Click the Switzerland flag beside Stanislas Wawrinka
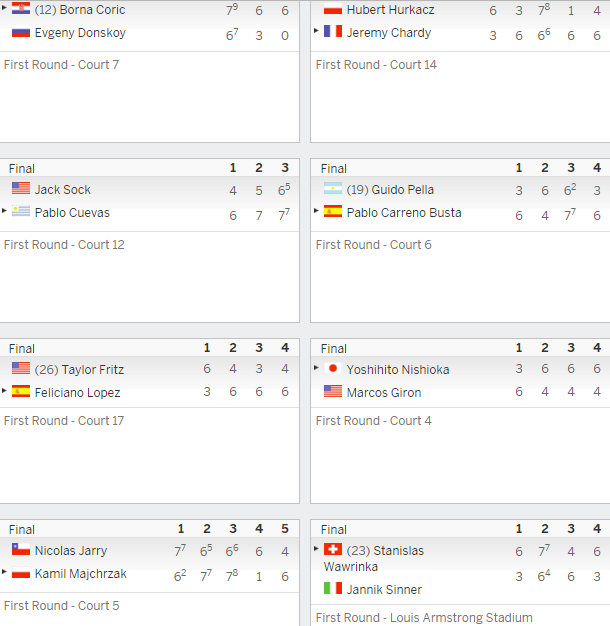The height and width of the screenshot is (626, 610). tap(333, 549)
